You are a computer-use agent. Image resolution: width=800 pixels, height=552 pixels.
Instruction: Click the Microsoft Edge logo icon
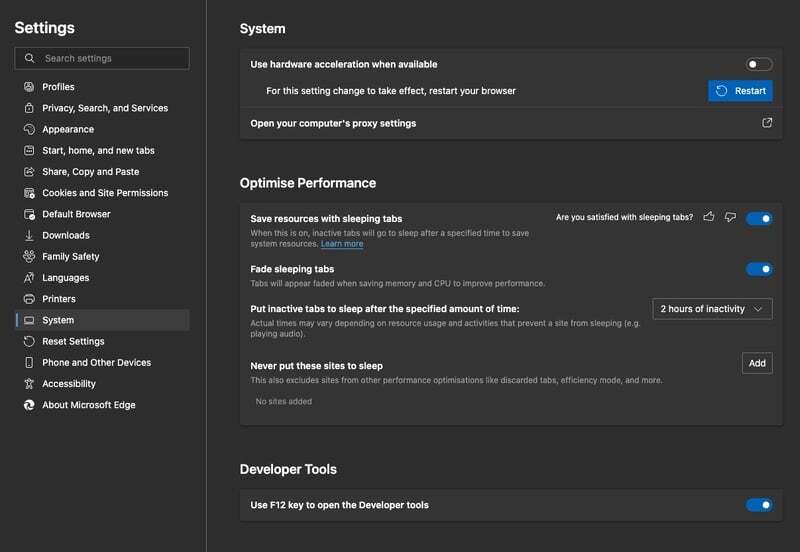(29, 405)
